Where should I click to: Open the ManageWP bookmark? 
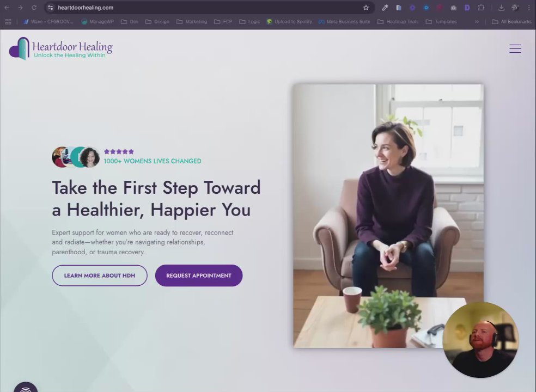click(98, 22)
